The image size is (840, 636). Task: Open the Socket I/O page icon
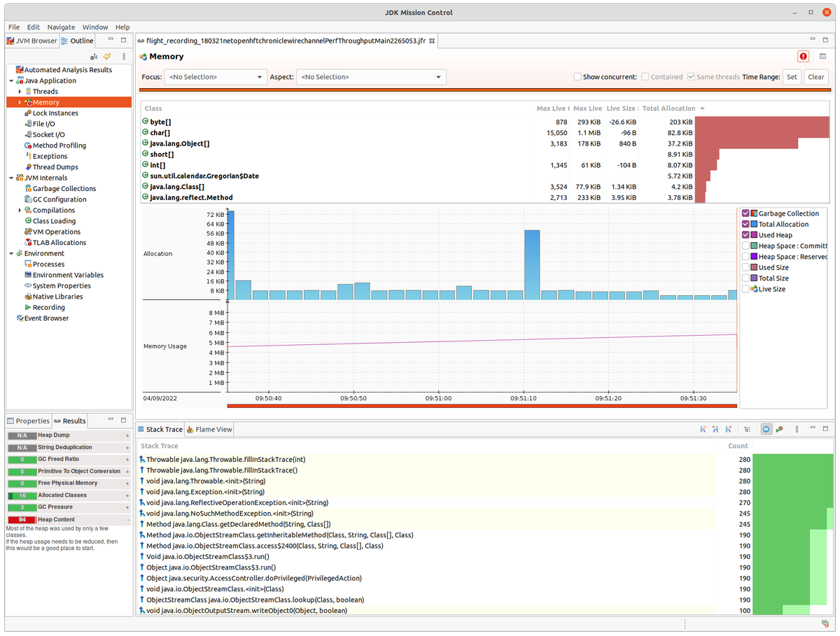point(28,135)
